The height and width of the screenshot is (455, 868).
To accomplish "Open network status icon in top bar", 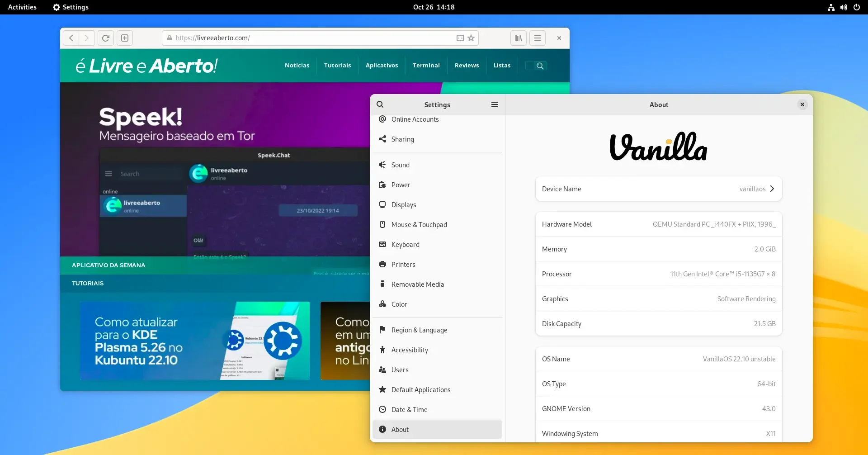I will [831, 7].
